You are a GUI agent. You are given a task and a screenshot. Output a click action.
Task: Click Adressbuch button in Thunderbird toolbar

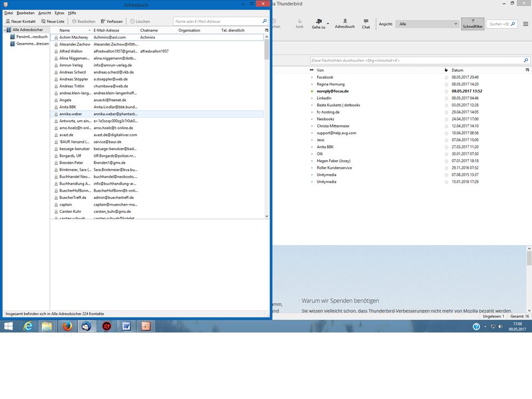click(345, 23)
